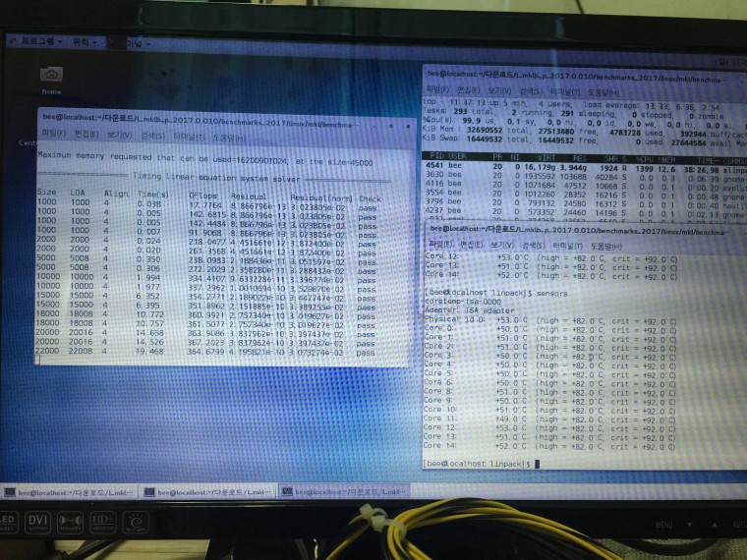The width and height of the screenshot is (747, 560).
Task: Open 도움말(H) menu in the sensors terminal
Action: [x=606, y=247]
